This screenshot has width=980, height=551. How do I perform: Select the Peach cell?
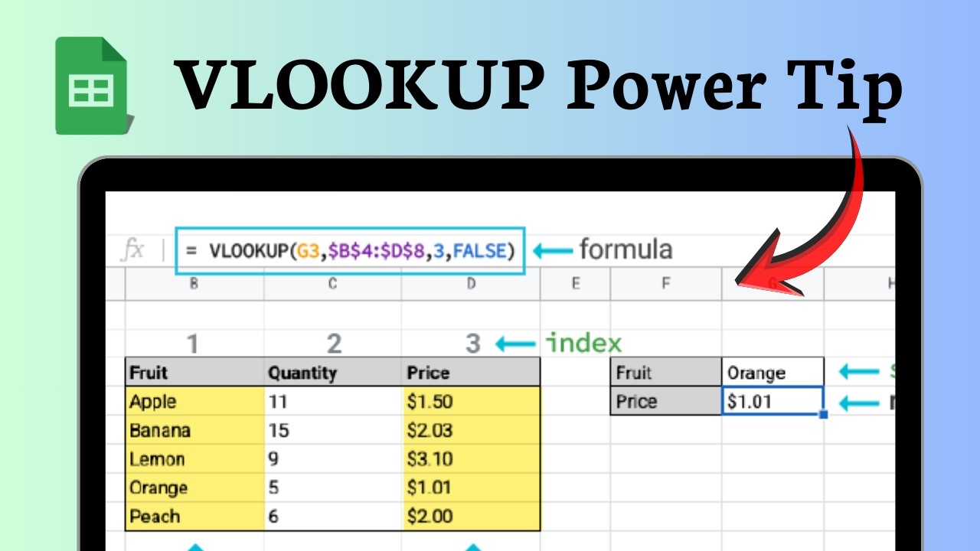pyautogui.click(x=194, y=517)
